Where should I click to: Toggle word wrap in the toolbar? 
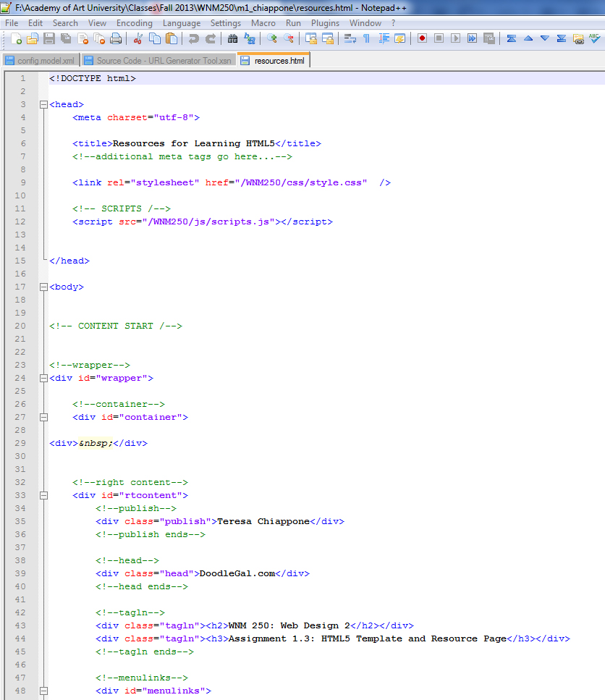tap(350, 39)
